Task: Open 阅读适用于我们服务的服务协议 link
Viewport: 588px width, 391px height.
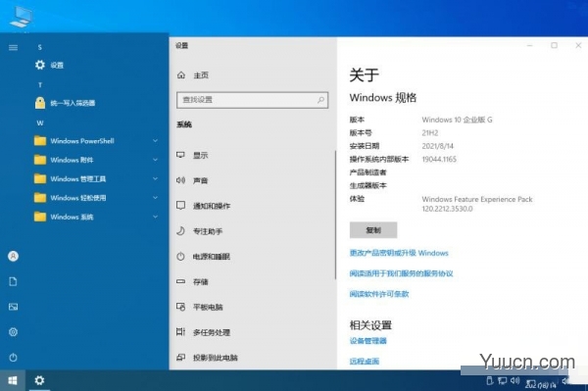Action: [x=401, y=273]
